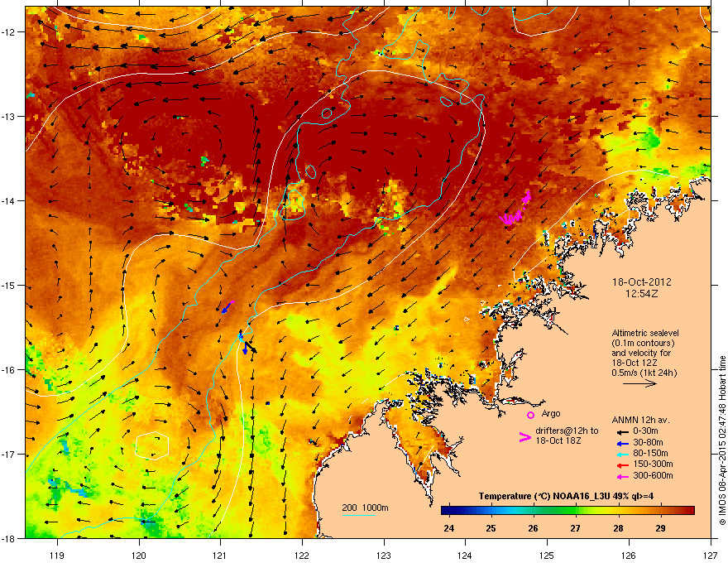Click the 0.5m/s velocity scale arrow
Image resolution: width=728 pixels, height=563 pixels.
point(639,383)
